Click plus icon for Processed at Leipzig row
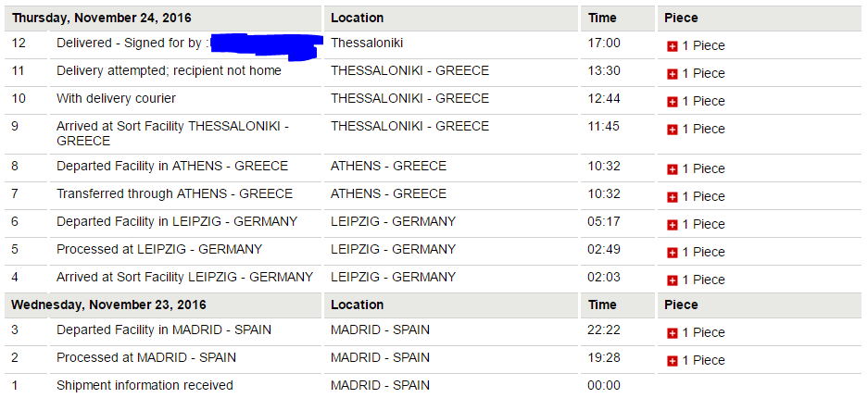Viewport: 868px width, 398px height. pyautogui.click(x=672, y=253)
